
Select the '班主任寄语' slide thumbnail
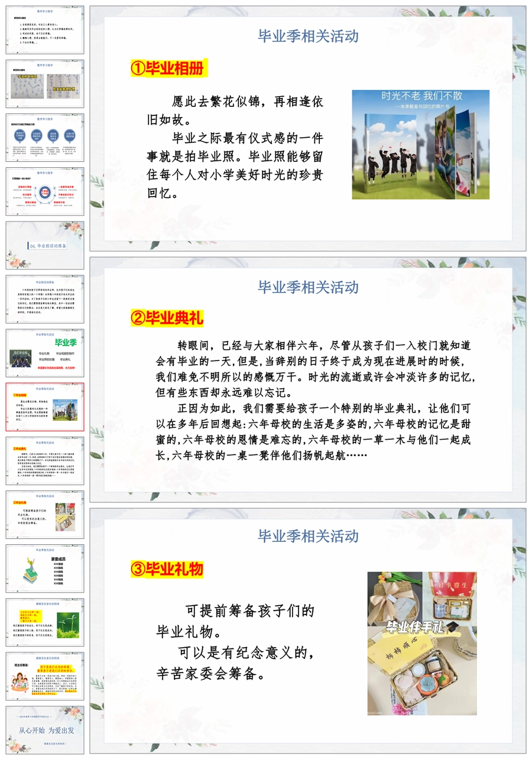tap(45, 675)
